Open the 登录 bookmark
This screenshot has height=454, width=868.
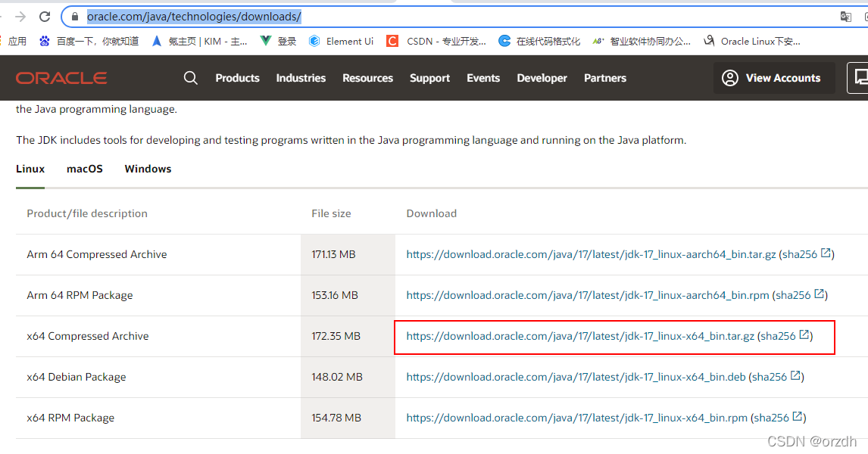point(278,42)
